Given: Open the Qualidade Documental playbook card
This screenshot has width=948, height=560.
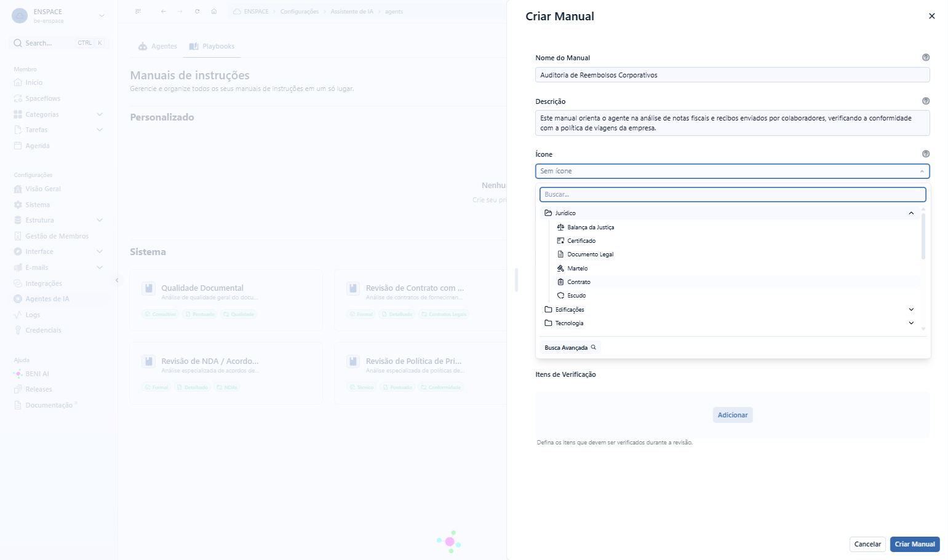Looking at the screenshot, I should coord(226,301).
